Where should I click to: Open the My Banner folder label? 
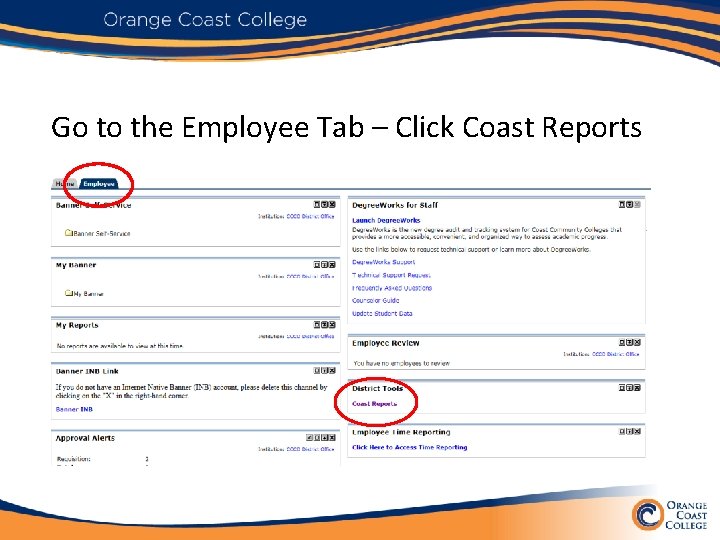point(89,293)
